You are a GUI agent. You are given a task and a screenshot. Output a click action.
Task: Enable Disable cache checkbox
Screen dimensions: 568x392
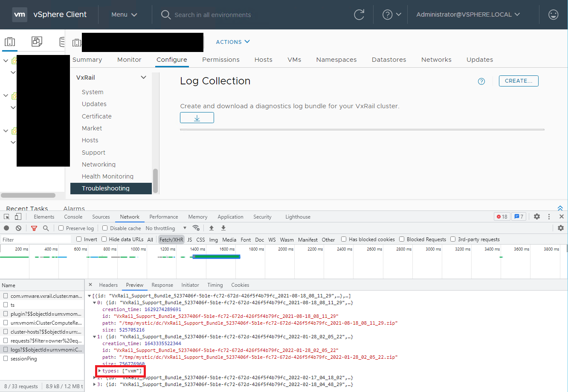(x=106, y=228)
